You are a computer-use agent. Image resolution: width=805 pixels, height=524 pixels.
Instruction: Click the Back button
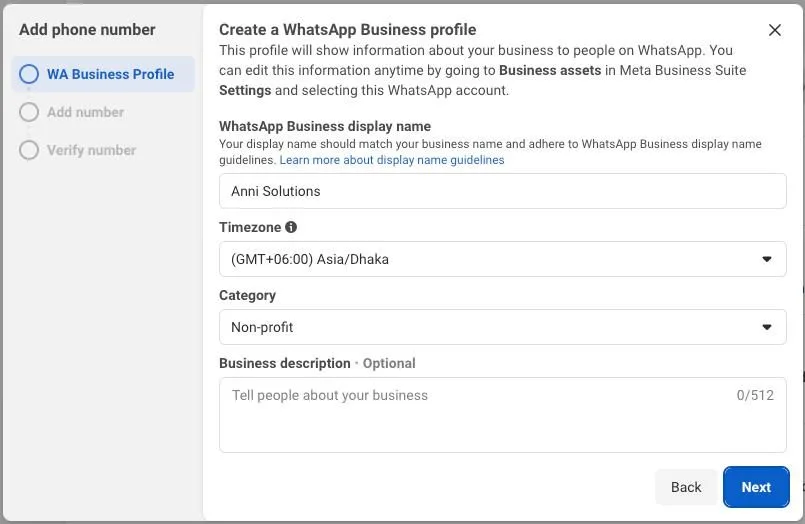686,487
